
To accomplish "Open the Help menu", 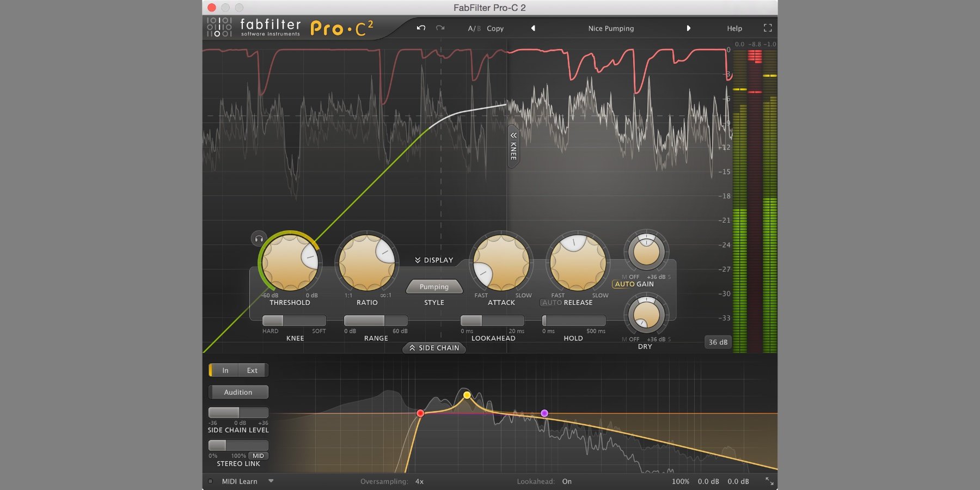I will coord(734,28).
